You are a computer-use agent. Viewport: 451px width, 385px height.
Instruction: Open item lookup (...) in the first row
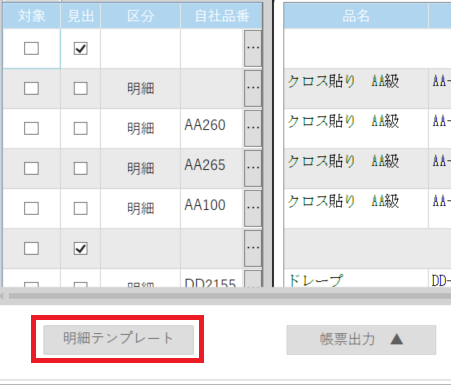pos(253,48)
